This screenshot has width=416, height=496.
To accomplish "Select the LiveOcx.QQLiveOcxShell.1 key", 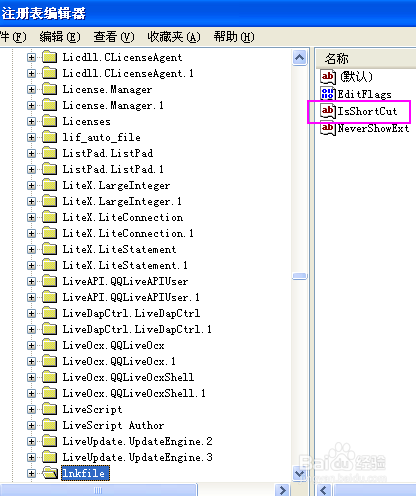I will pos(134,393).
